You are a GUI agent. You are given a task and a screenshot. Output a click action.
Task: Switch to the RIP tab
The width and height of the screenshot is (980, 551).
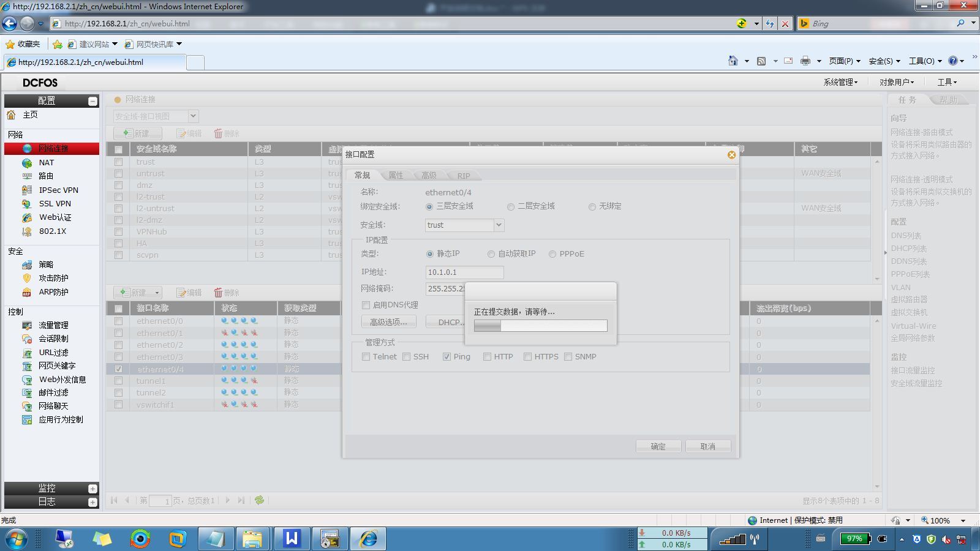[x=464, y=176]
